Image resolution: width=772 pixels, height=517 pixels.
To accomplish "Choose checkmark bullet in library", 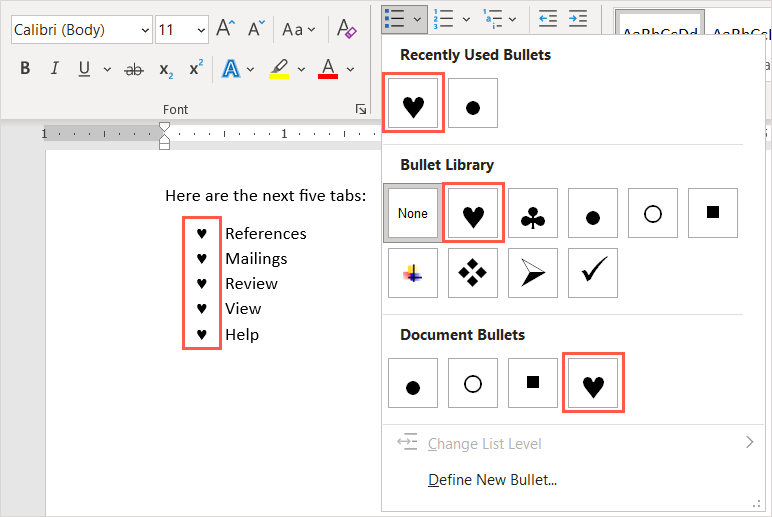I will click(x=593, y=273).
